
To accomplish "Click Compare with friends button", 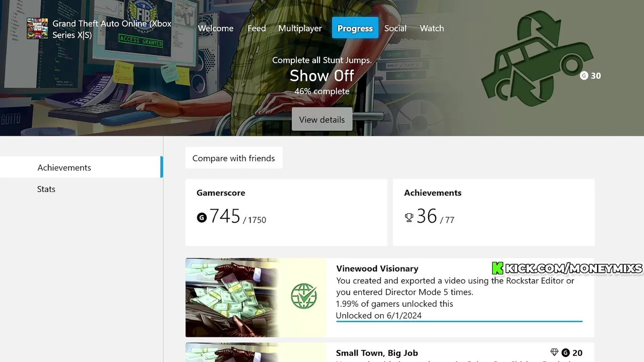I will [x=234, y=158].
